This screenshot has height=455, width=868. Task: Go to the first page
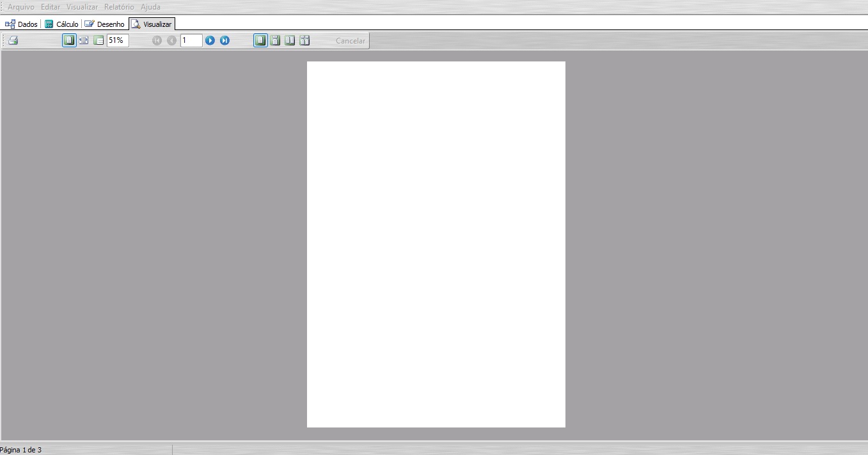coord(157,40)
